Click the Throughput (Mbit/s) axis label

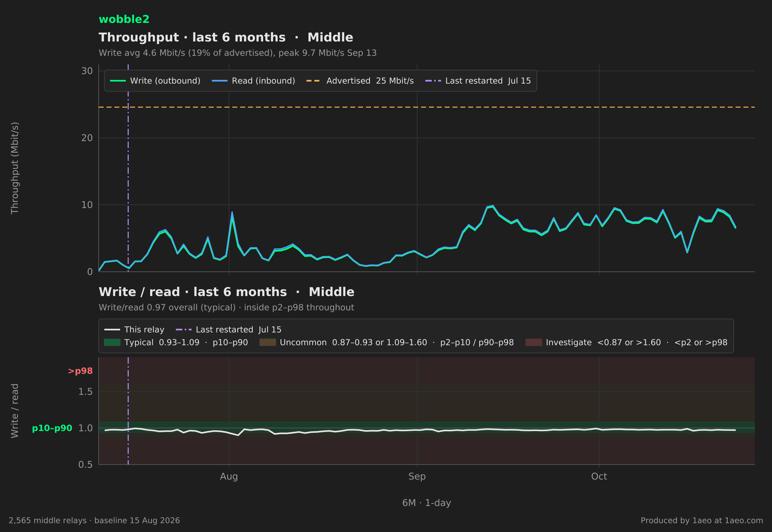coord(15,168)
